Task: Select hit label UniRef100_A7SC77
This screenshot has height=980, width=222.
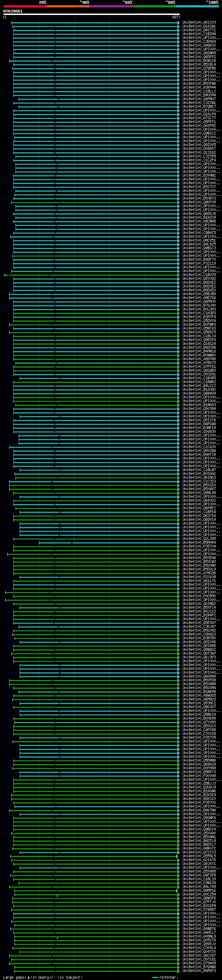Action: pyautogui.click(x=199, y=118)
